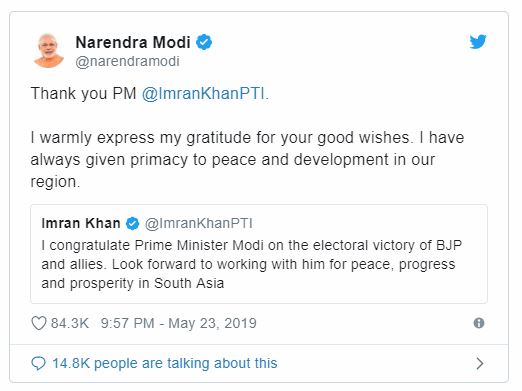Click Imran Khan's verified checkmark badge
This screenshot has height=391, width=522.
tap(132, 223)
